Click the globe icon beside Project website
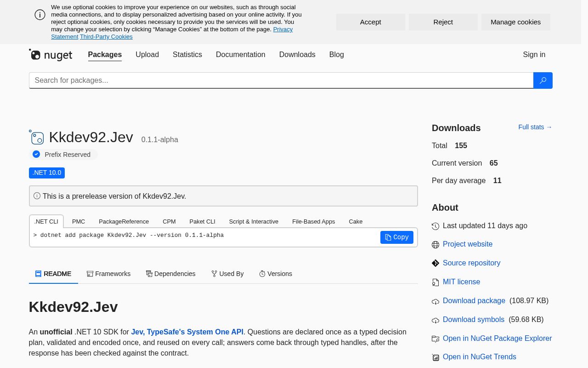588x368 pixels. click(435, 245)
